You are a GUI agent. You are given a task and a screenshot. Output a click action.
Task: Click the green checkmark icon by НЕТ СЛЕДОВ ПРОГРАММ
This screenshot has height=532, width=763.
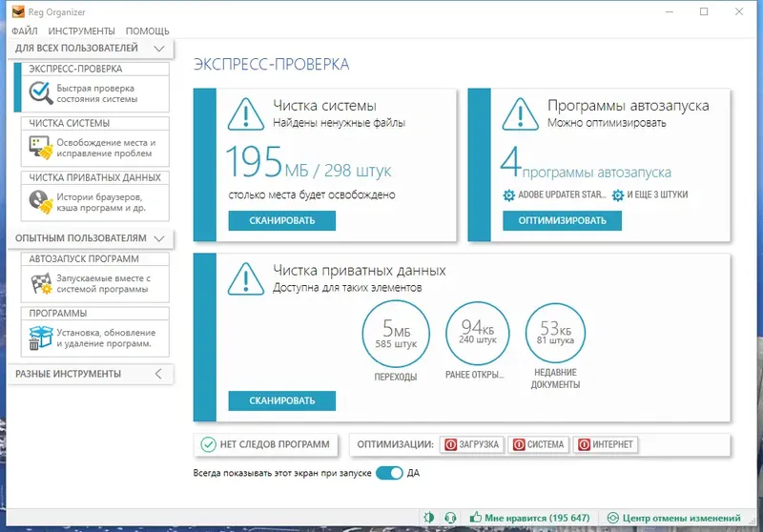click(x=208, y=444)
